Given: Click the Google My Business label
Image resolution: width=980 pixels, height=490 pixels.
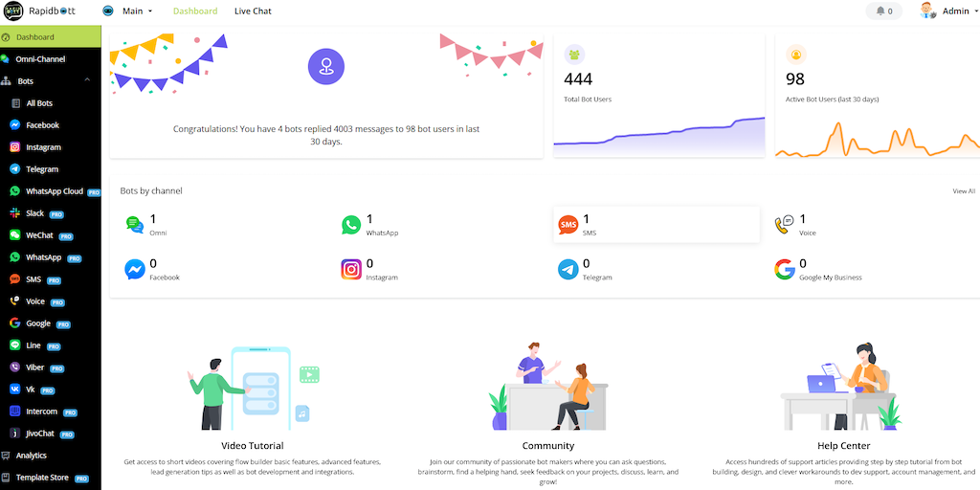Looking at the screenshot, I should (x=831, y=278).
